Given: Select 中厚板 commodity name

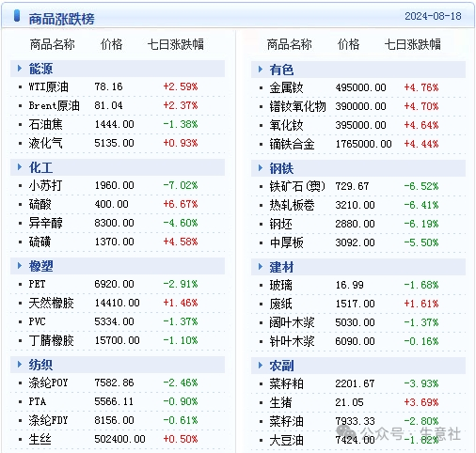Looking at the screenshot, I should (286, 242).
